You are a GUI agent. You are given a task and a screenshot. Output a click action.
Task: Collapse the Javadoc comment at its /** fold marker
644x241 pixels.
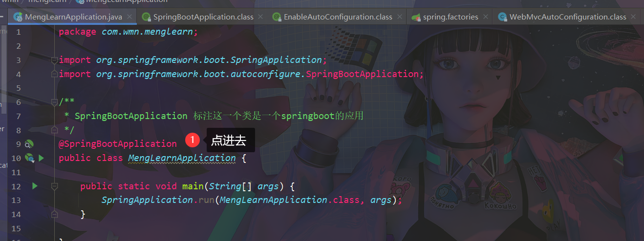(54, 102)
